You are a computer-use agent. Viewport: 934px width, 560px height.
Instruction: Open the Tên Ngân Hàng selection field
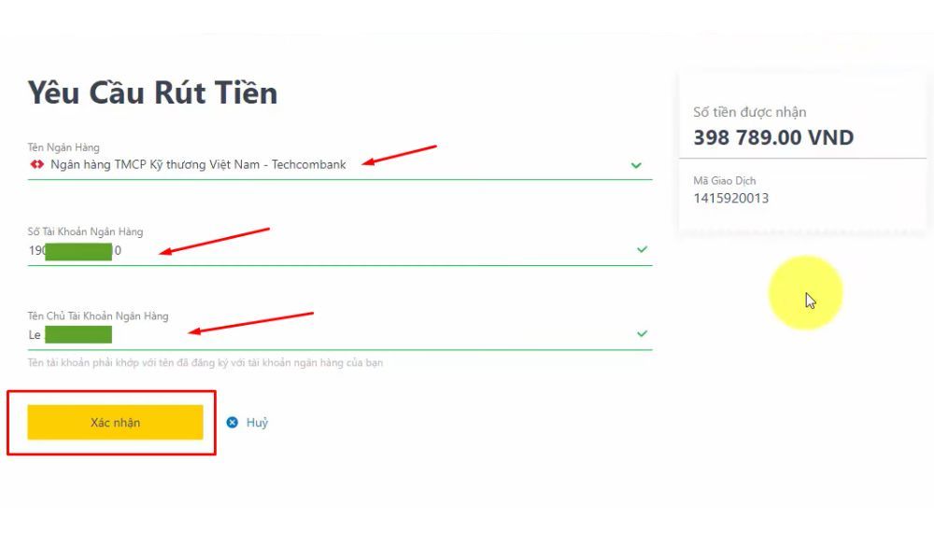(x=340, y=165)
